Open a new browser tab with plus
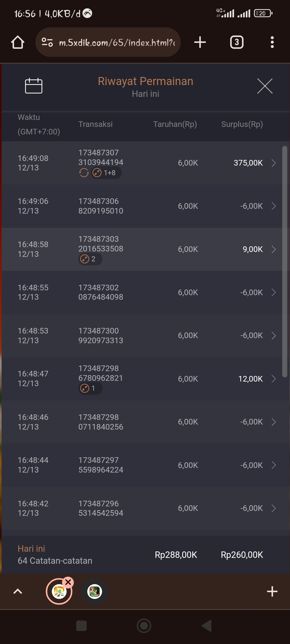Viewport: 290px width, 644px height. (200, 42)
